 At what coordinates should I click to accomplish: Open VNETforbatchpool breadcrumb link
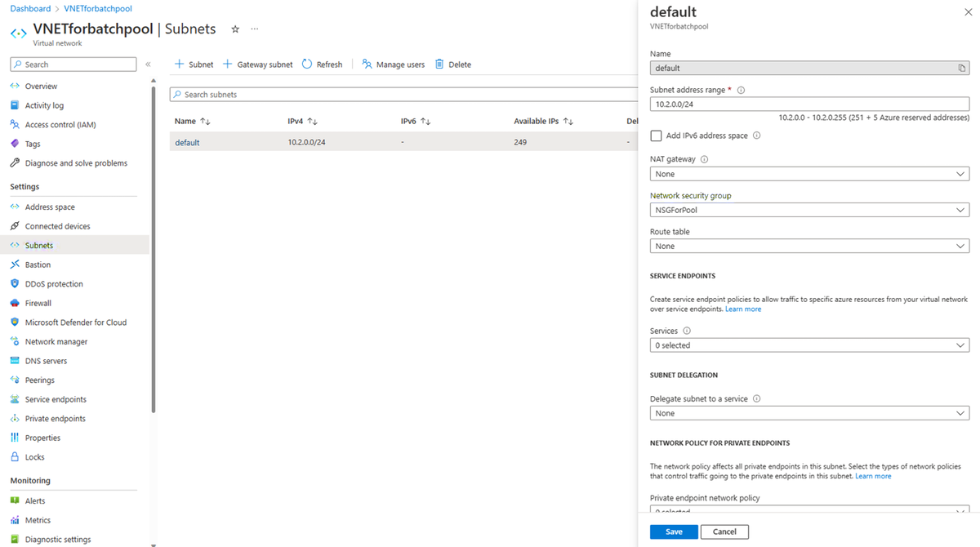click(x=98, y=8)
